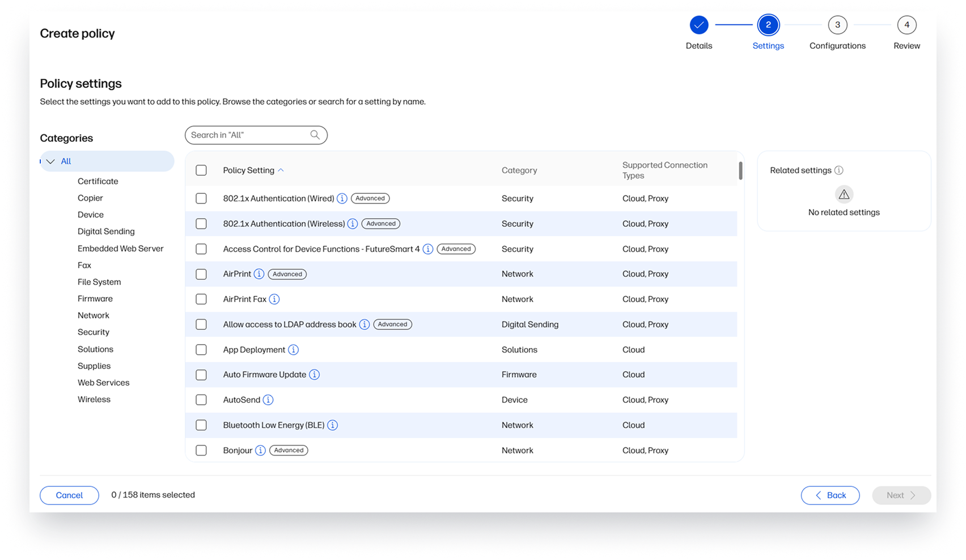The height and width of the screenshot is (560, 966).
Task: Check the 802.1x Authentication (Wired) checkbox
Action: point(201,198)
